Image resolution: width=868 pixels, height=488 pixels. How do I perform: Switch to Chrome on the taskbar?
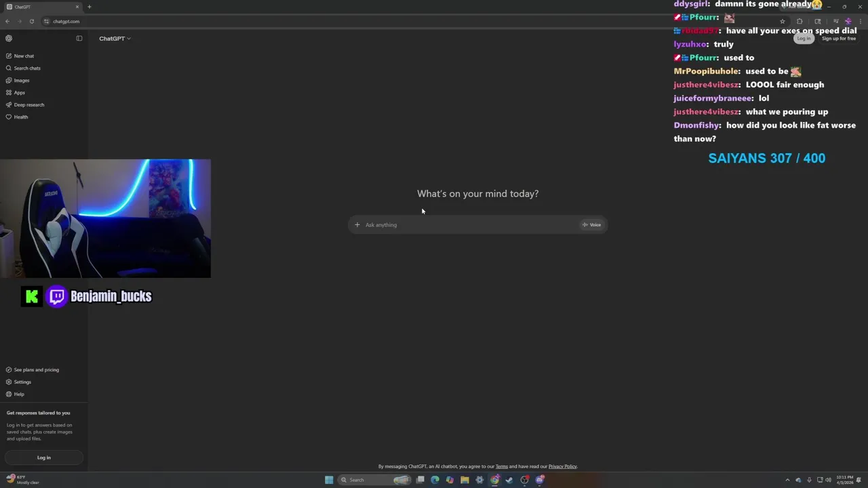(x=494, y=480)
